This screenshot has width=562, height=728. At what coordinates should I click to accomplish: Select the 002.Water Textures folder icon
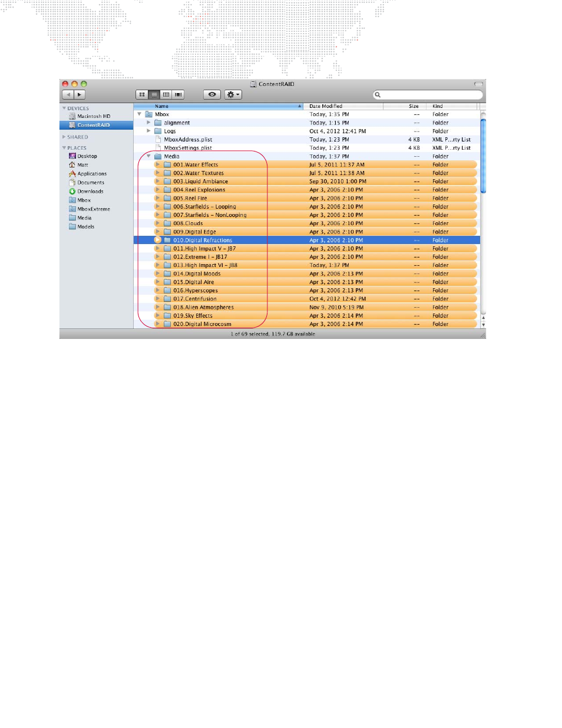[x=167, y=173]
